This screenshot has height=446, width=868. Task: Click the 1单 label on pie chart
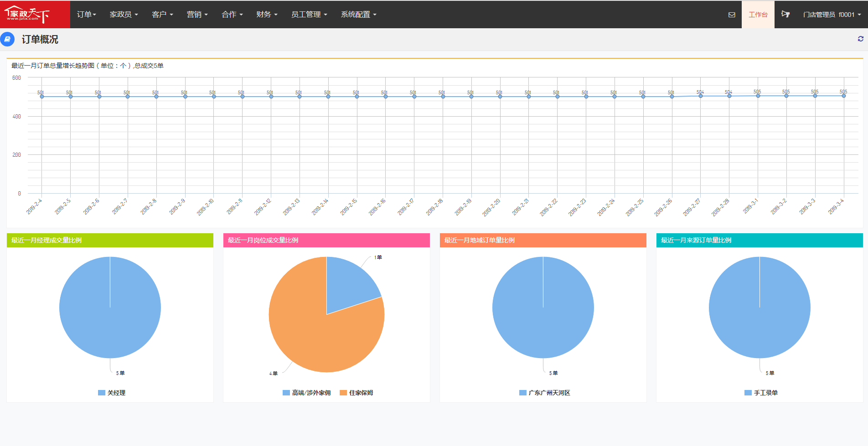[378, 257]
